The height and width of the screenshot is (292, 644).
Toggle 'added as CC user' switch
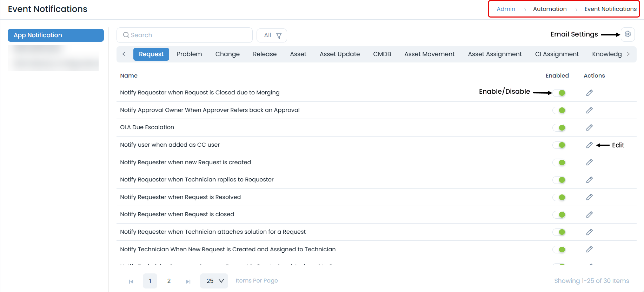pyautogui.click(x=559, y=145)
